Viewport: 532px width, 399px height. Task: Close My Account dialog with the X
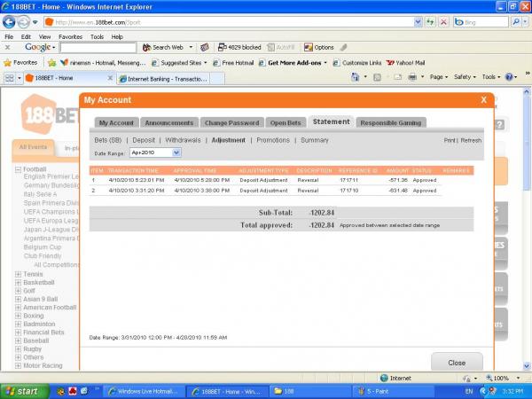[x=483, y=100]
